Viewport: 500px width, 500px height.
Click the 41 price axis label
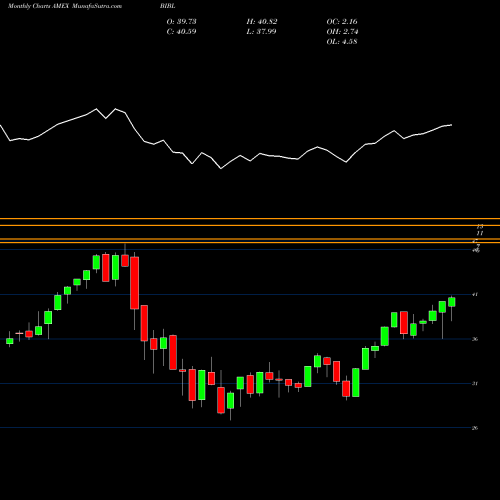click(475, 294)
